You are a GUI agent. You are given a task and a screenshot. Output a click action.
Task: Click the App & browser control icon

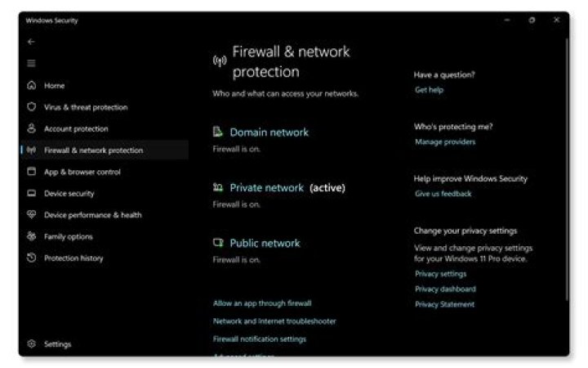[x=31, y=172]
